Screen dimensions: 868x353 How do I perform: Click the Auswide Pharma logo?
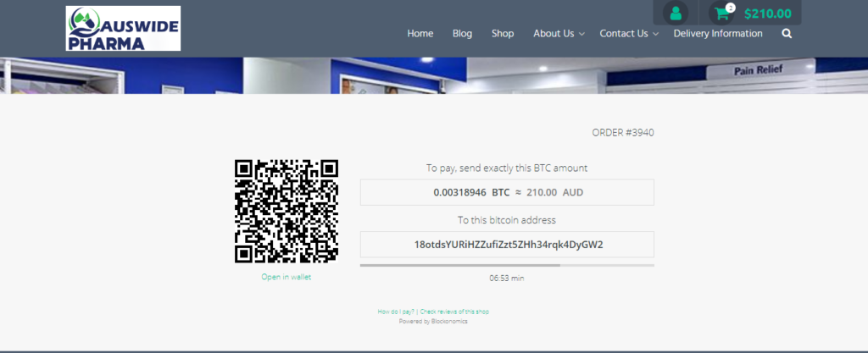point(123,28)
